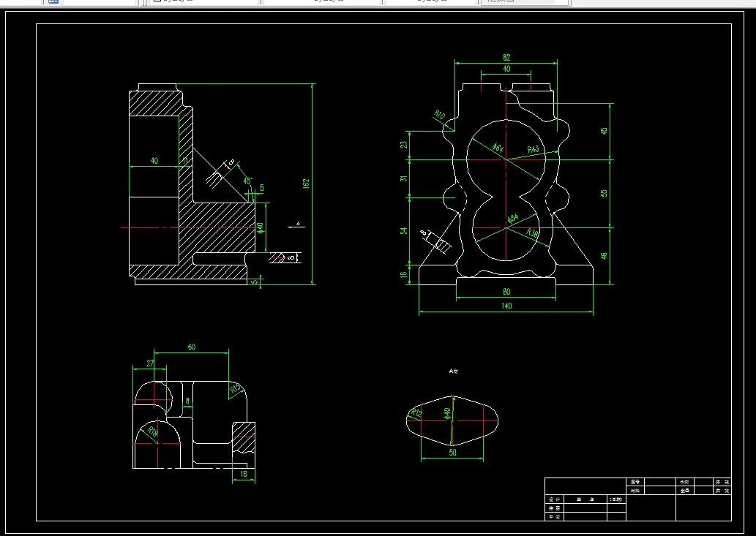The image size is (756, 536).
Task: Click the 46 dimension on the right side
Action: click(604, 256)
